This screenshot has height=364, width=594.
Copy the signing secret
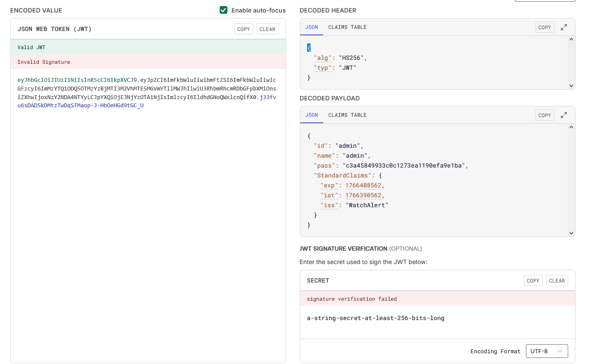pyautogui.click(x=533, y=280)
